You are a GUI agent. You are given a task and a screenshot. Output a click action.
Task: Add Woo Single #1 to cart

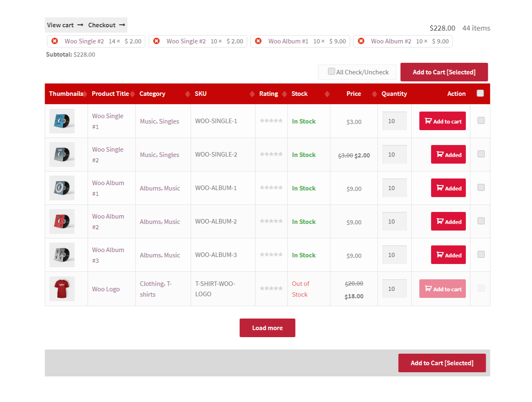442,121
